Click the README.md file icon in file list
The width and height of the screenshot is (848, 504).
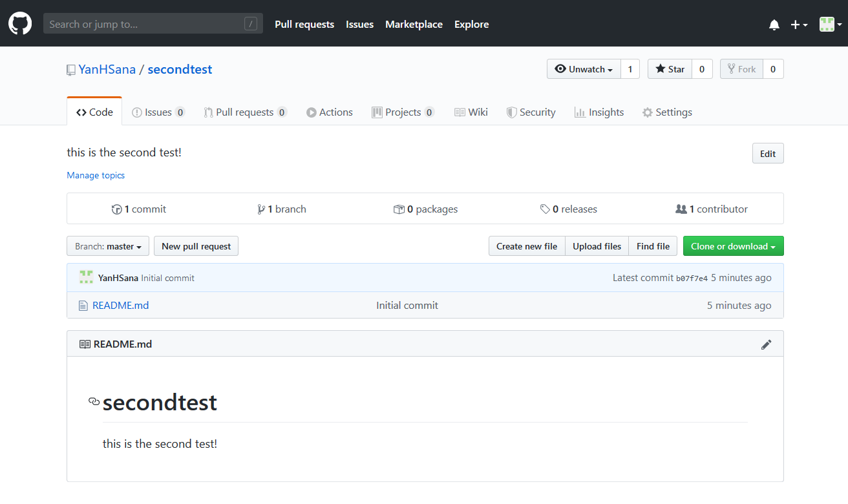pos(83,306)
